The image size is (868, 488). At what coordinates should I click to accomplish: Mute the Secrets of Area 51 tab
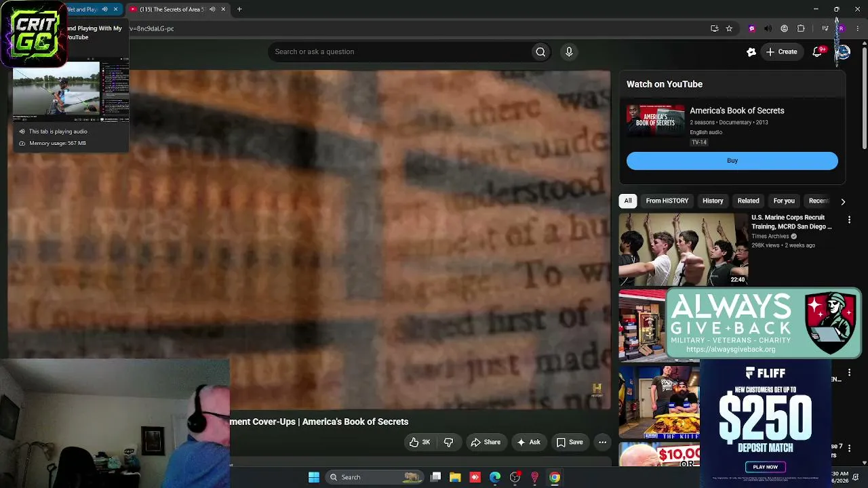(212, 9)
